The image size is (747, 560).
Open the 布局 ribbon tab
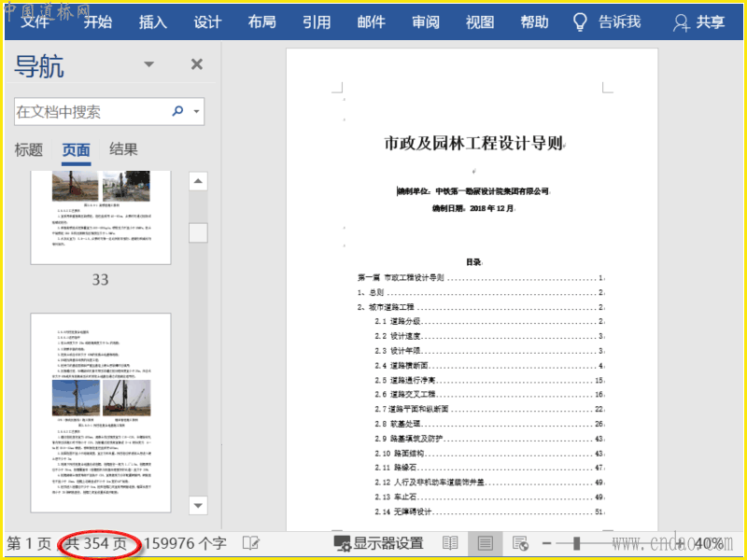pyautogui.click(x=262, y=21)
